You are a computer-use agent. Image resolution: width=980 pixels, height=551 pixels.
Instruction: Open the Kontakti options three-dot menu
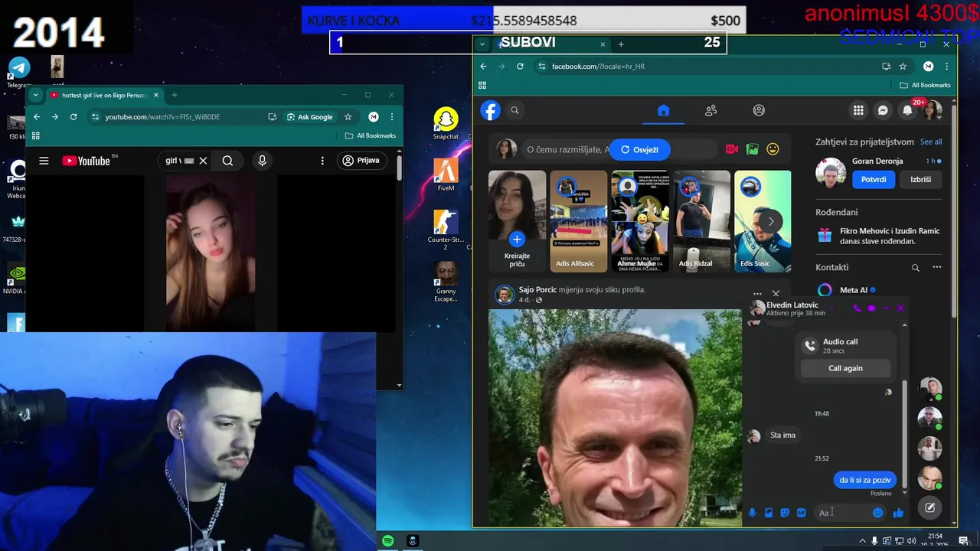936,268
